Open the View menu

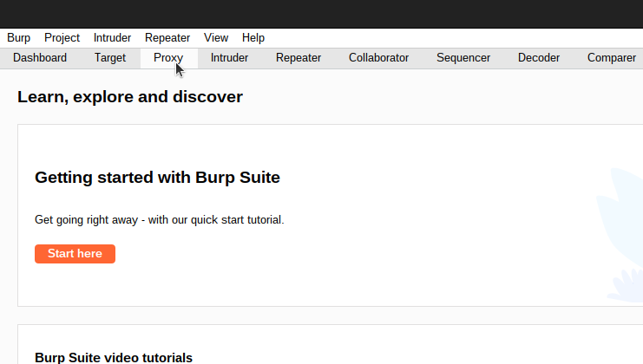point(216,37)
